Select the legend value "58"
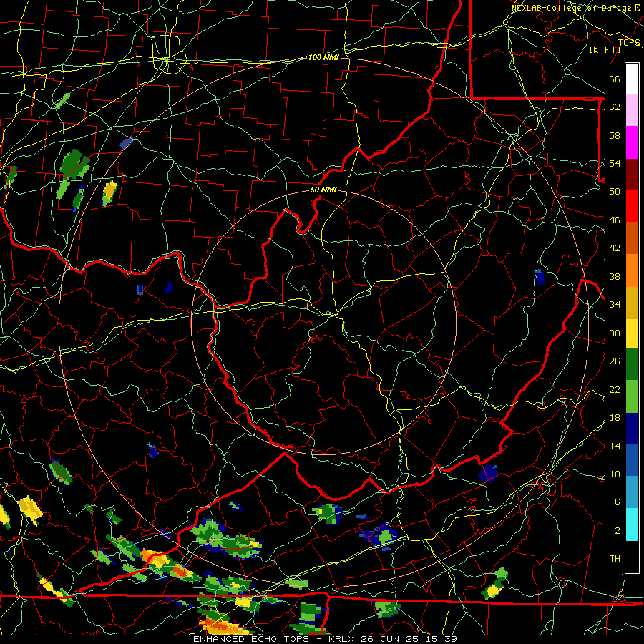644x644 pixels. point(615,135)
